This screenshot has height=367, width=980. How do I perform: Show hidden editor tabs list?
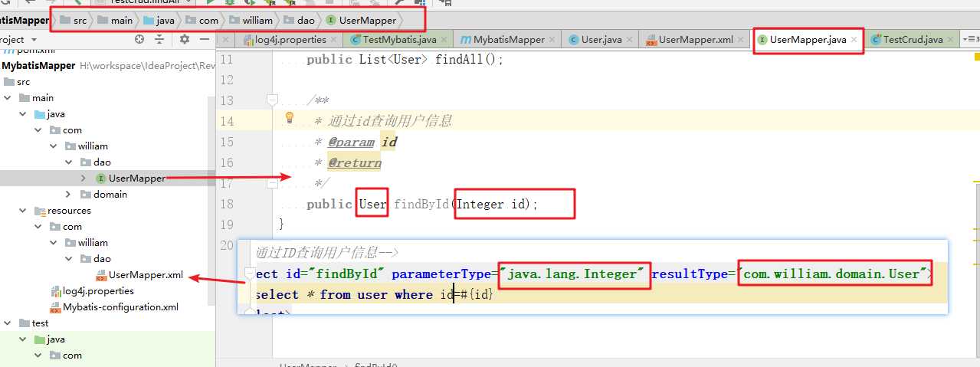tap(972, 39)
